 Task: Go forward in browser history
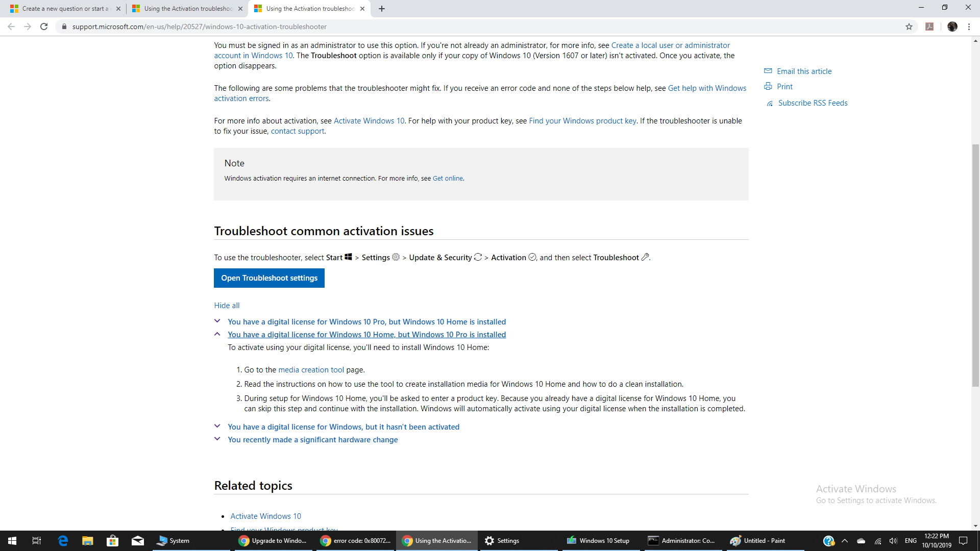[x=28, y=27]
